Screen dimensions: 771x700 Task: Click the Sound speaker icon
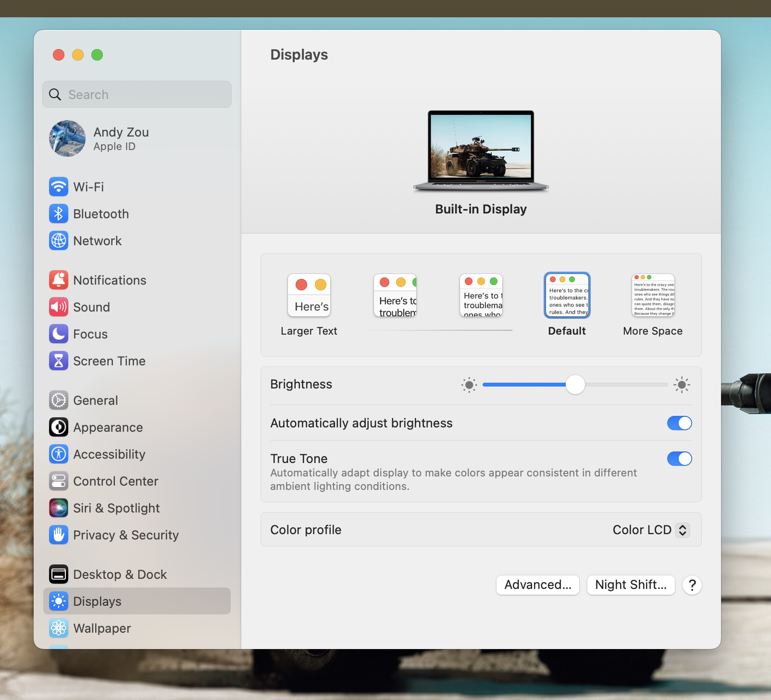coord(59,307)
